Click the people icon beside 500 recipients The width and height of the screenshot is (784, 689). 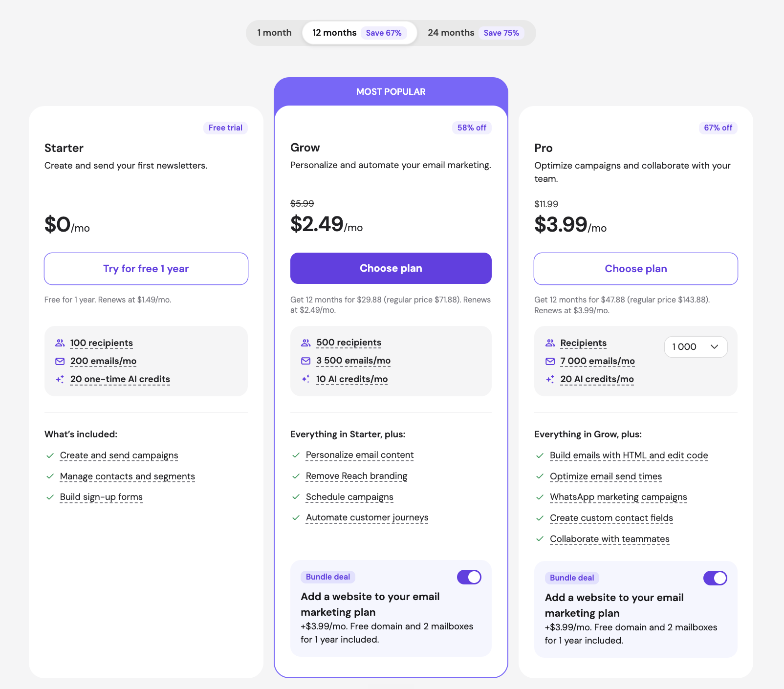305,343
